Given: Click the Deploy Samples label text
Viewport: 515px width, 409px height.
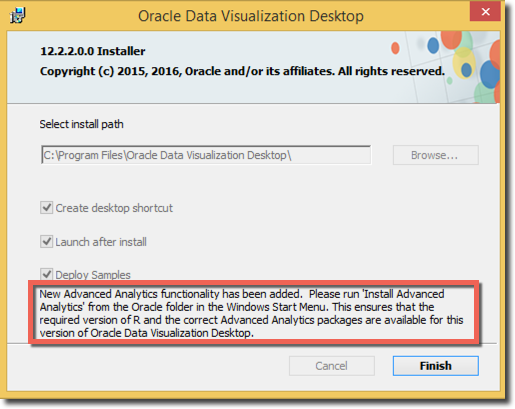Looking at the screenshot, I should (93, 275).
